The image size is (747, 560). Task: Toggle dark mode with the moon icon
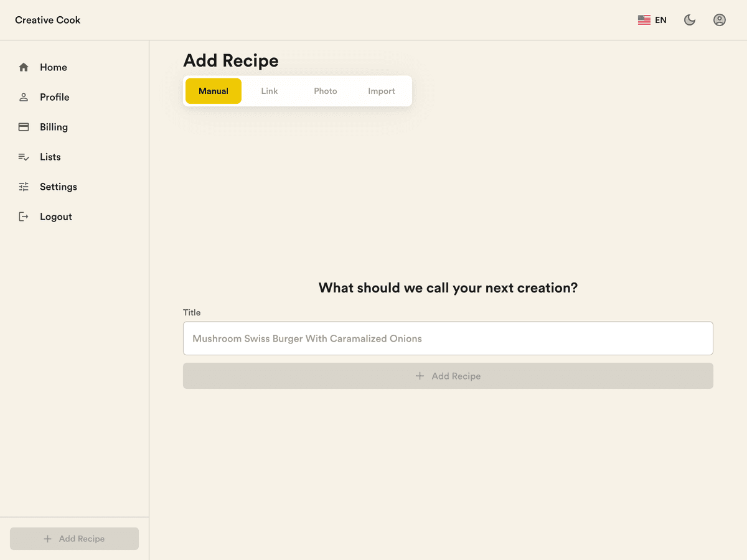point(689,19)
